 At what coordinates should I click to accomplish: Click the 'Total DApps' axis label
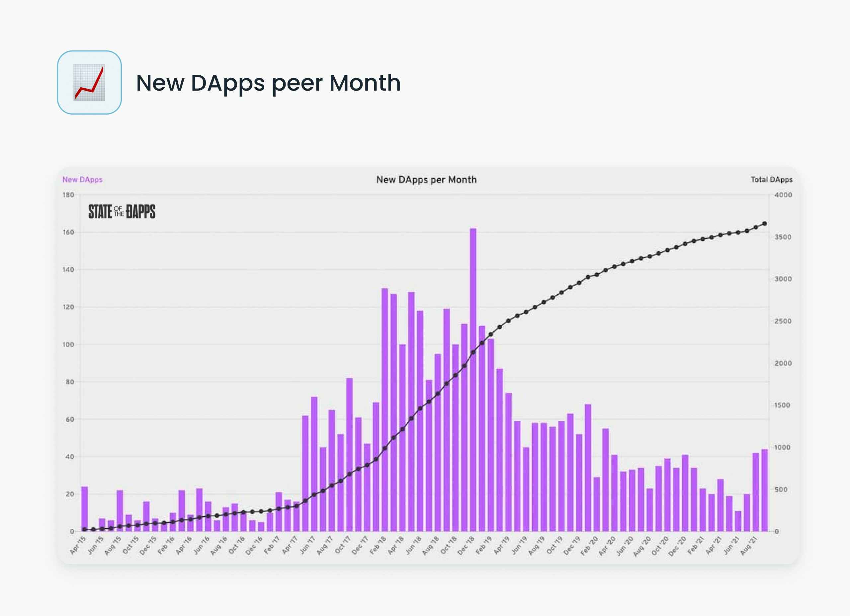point(771,180)
